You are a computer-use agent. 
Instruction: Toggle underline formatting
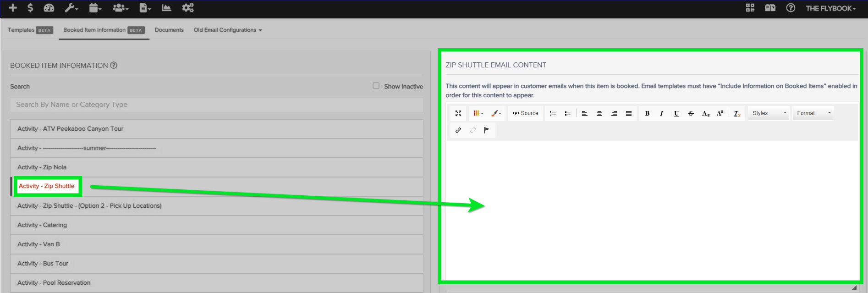(x=676, y=113)
